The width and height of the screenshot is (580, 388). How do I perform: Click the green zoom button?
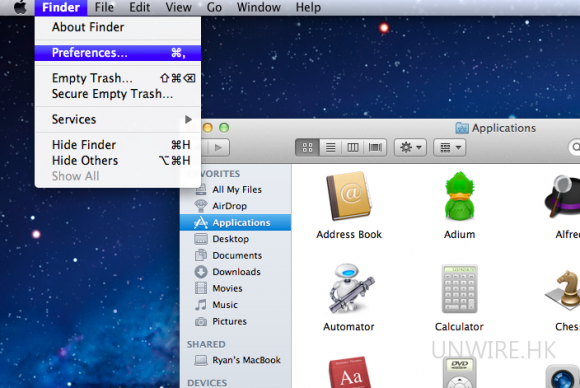224,128
